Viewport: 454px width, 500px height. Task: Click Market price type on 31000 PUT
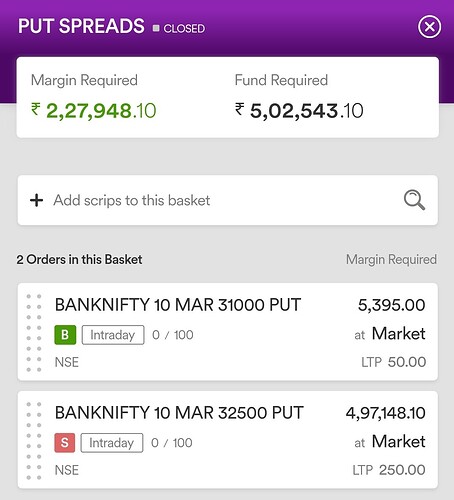point(398,334)
